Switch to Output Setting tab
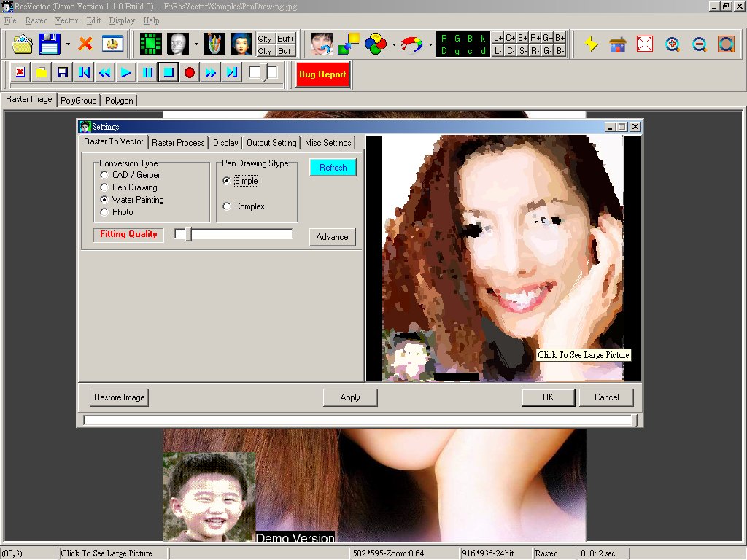 271,143
